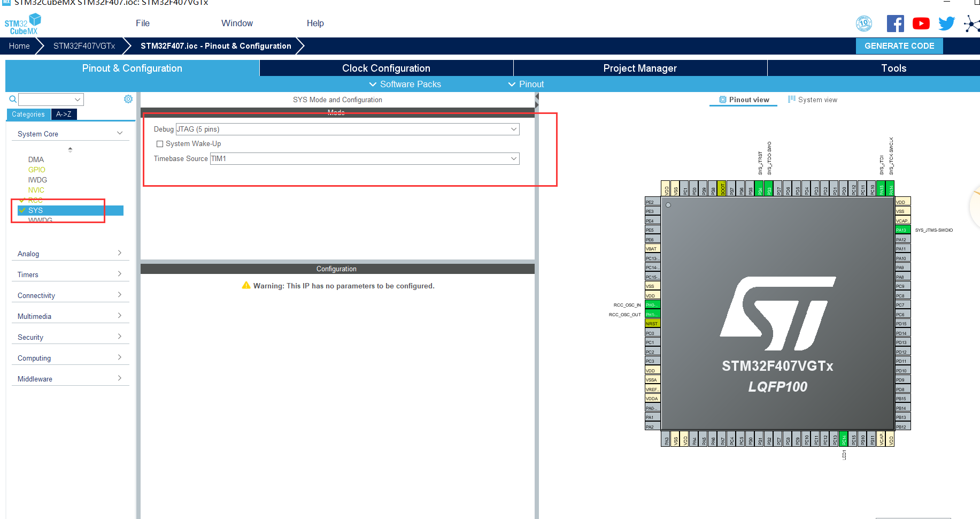Click the ST Community network icon
This screenshot has width=980, height=519.
[x=971, y=24]
